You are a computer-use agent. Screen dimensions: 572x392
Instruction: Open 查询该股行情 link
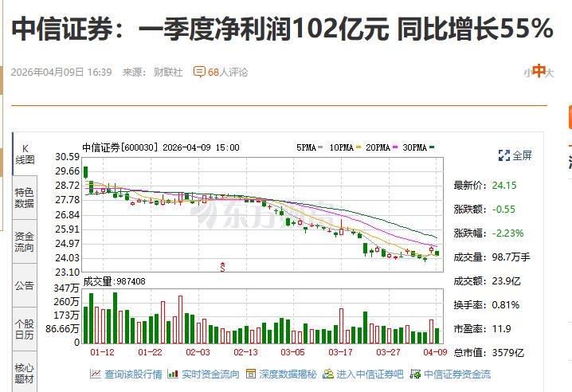[133, 374]
